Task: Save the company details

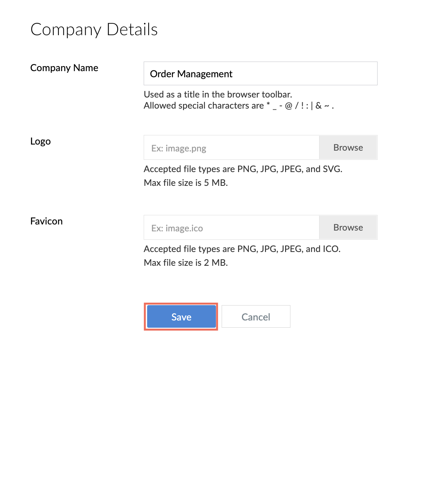Action: tap(181, 317)
